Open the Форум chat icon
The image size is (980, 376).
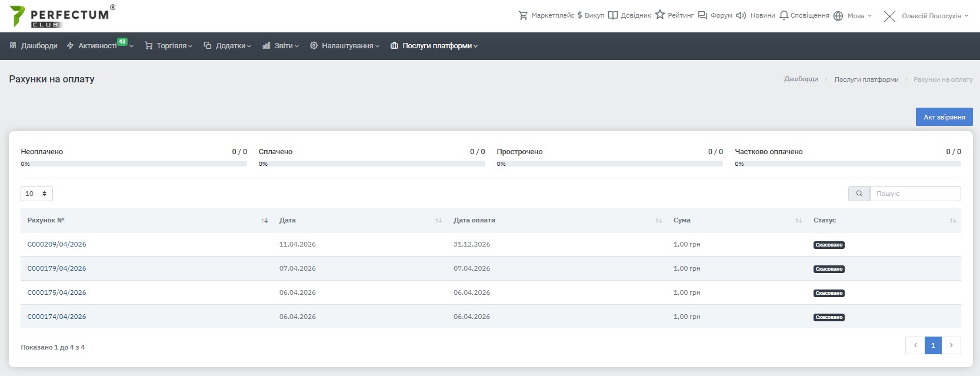702,15
